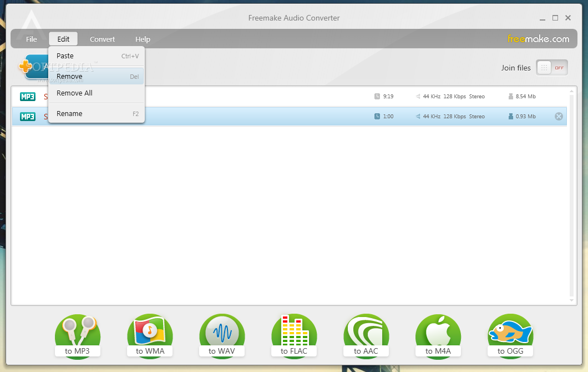Screen dimensions: 588x372
Task: Close the open Edit menu
Action: tap(63, 39)
